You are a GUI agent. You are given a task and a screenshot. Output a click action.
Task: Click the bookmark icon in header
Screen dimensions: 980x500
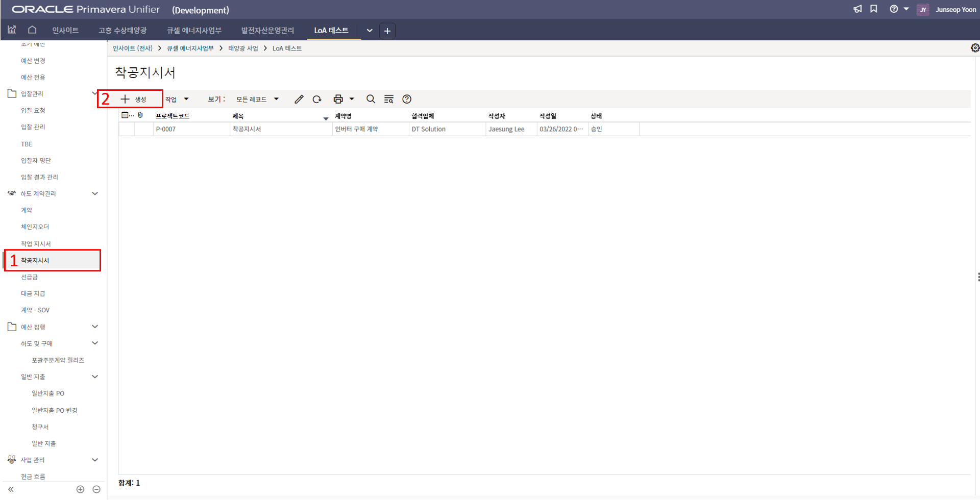(874, 9)
